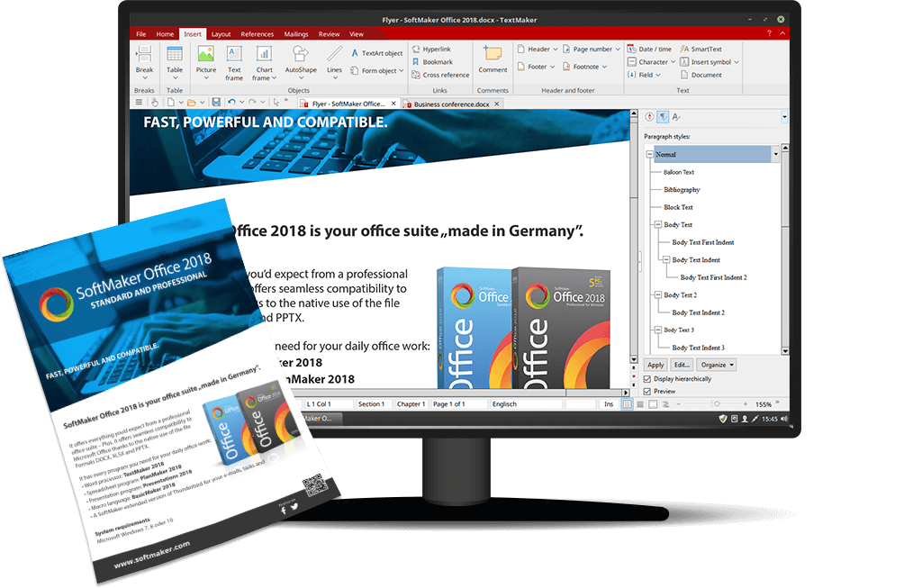Insert a picture using the Picture icon

tap(206, 59)
